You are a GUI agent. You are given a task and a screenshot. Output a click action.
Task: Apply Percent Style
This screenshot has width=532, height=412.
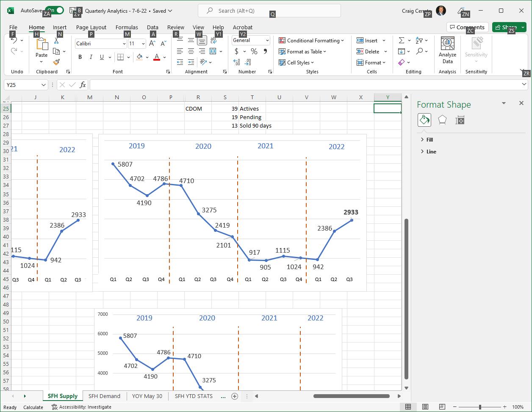click(x=254, y=51)
